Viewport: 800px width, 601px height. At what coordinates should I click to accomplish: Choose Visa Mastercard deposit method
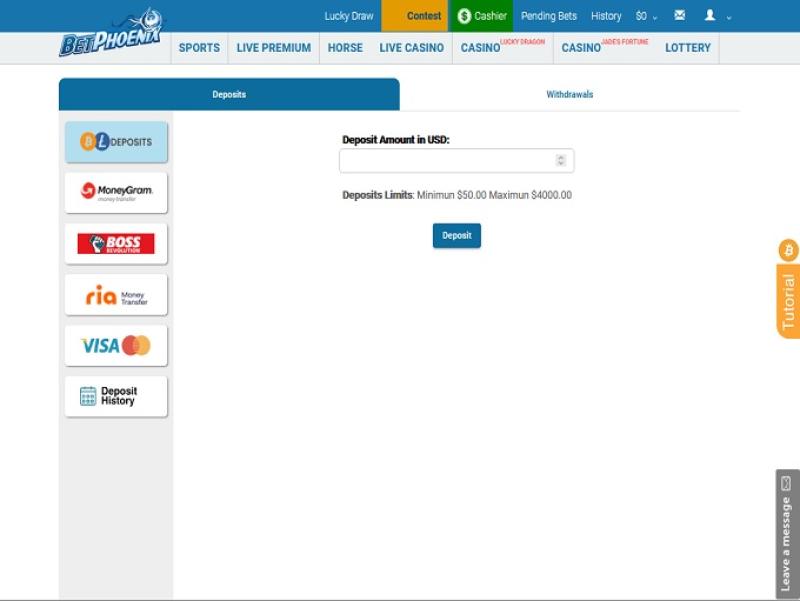point(116,346)
